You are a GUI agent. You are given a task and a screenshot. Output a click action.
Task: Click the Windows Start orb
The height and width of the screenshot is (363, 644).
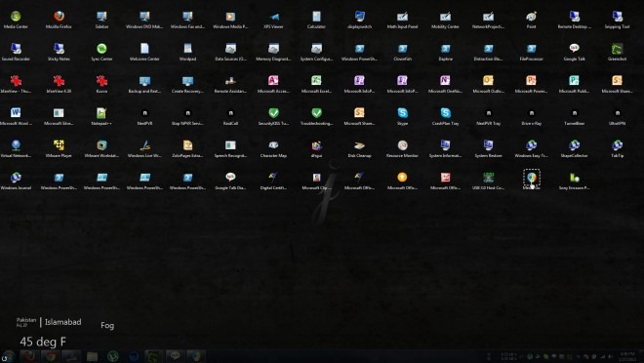(8, 356)
